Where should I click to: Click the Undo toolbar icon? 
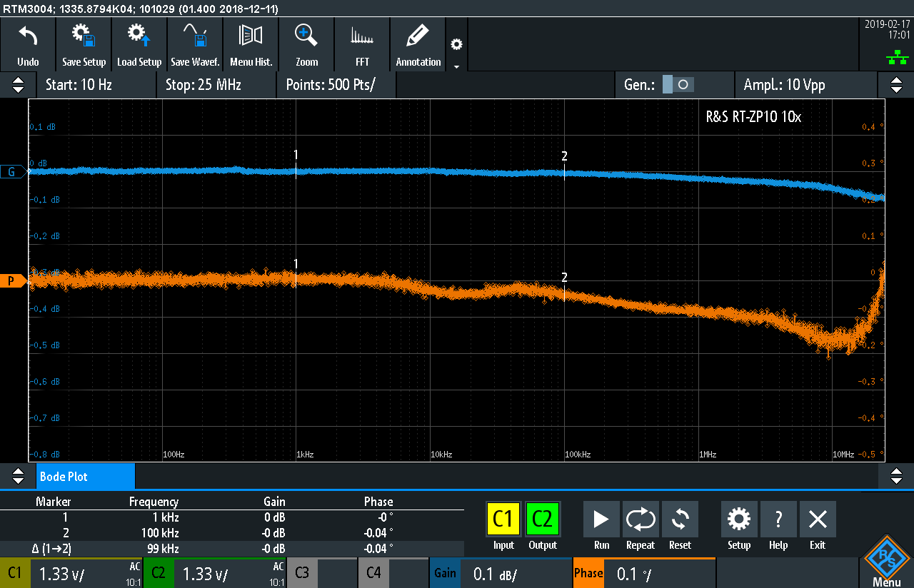click(x=28, y=44)
